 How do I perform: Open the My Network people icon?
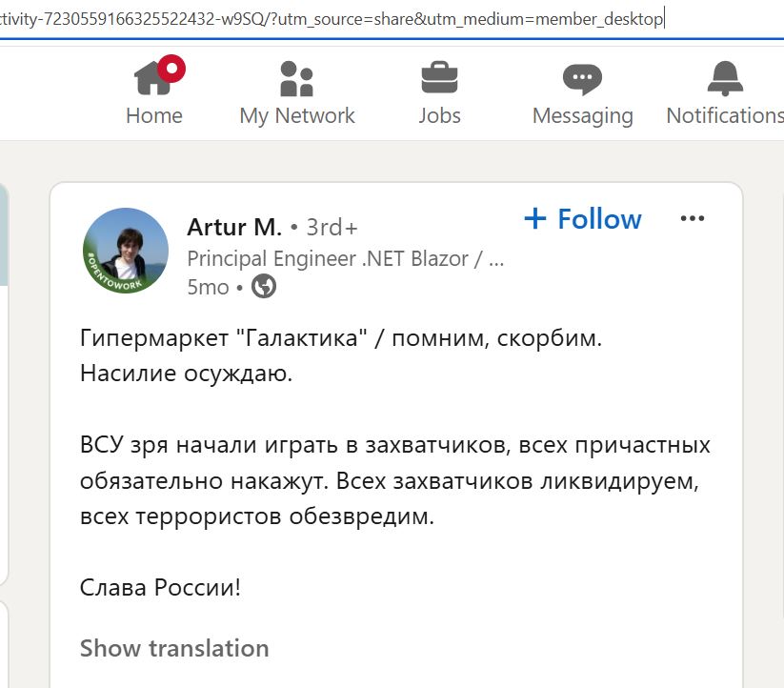tap(296, 78)
